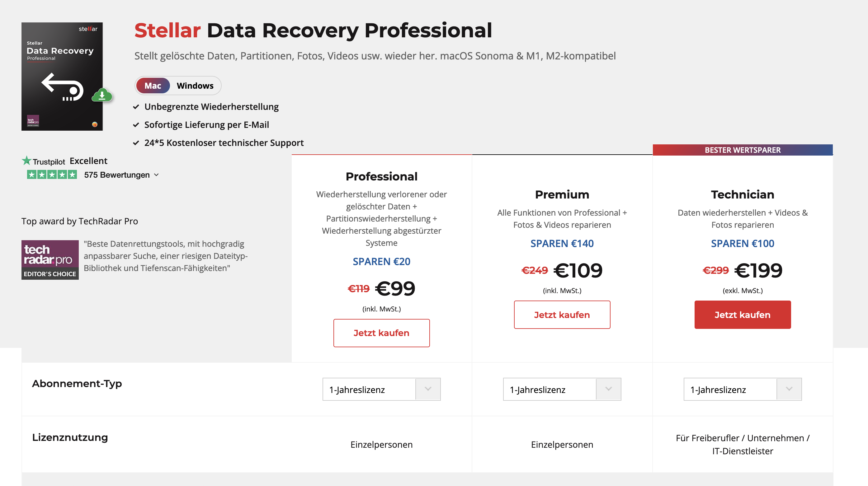Click checkmark beside 24*5 Kostenloser technischer Support
This screenshot has height=486, width=868.
[136, 143]
